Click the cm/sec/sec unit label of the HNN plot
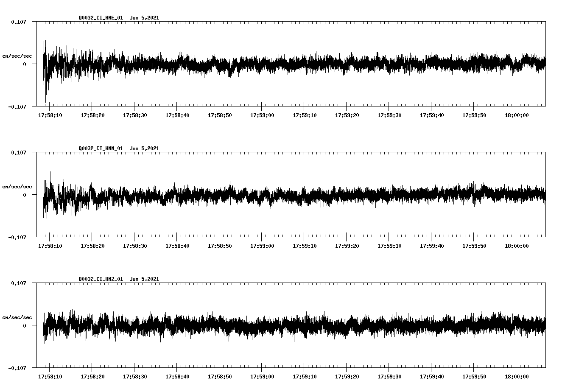This screenshot has width=576, height=392. [x=17, y=187]
